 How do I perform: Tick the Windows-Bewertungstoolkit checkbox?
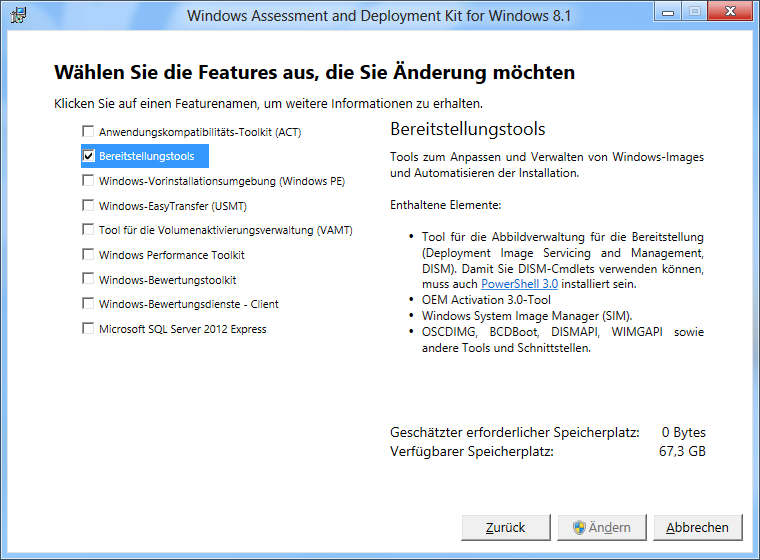(x=88, y=279)
